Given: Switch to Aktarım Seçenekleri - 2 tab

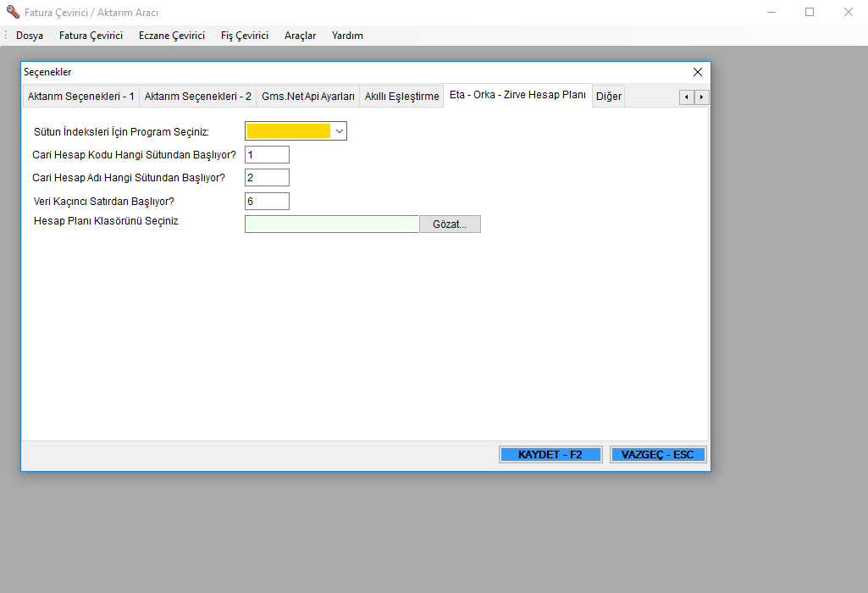Looking at the screenshot, I should 197,97.
